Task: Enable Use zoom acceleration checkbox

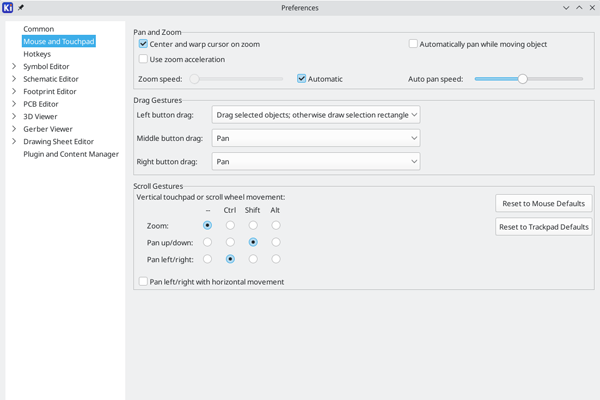Action: tap(143, 59)
